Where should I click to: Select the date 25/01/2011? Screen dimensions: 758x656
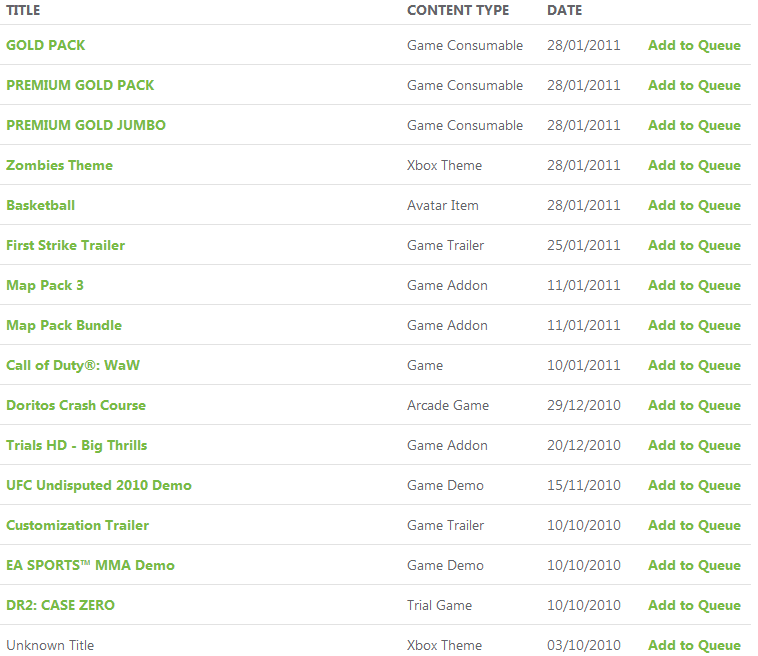583,245
